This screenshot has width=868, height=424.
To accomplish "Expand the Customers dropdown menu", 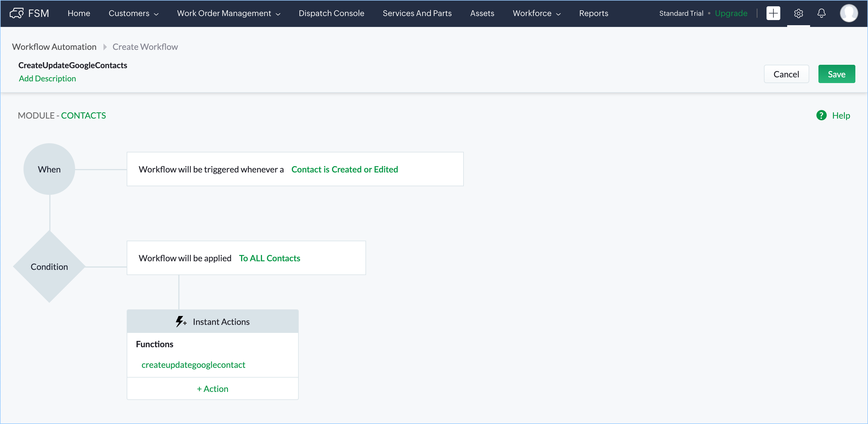I will coord(133,13).
